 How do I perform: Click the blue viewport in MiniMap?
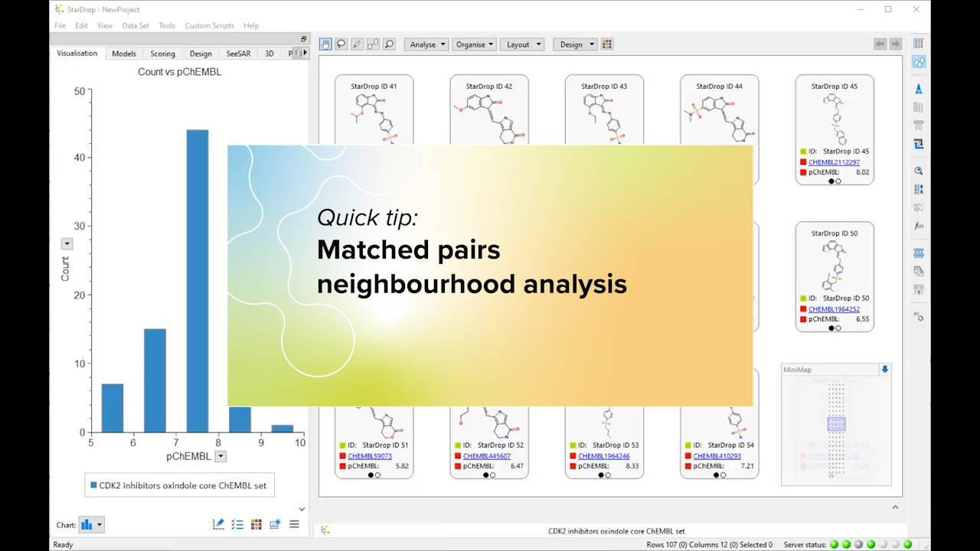(x=836, y=424)
